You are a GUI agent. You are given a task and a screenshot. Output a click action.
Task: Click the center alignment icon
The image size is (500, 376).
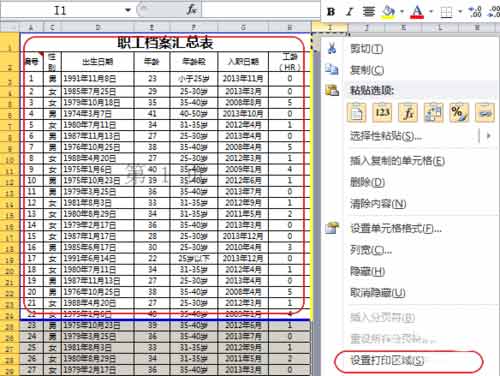369,12
